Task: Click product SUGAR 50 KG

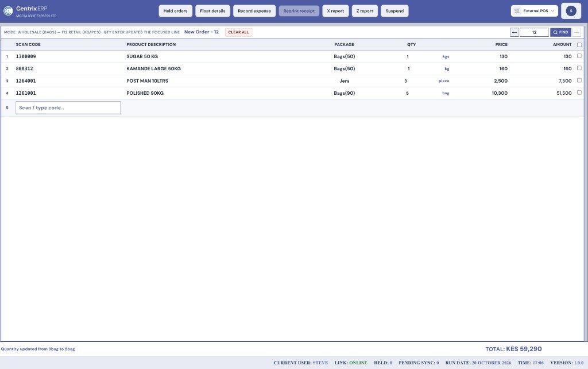Action: pyautogui.click(x=142, y=56)
